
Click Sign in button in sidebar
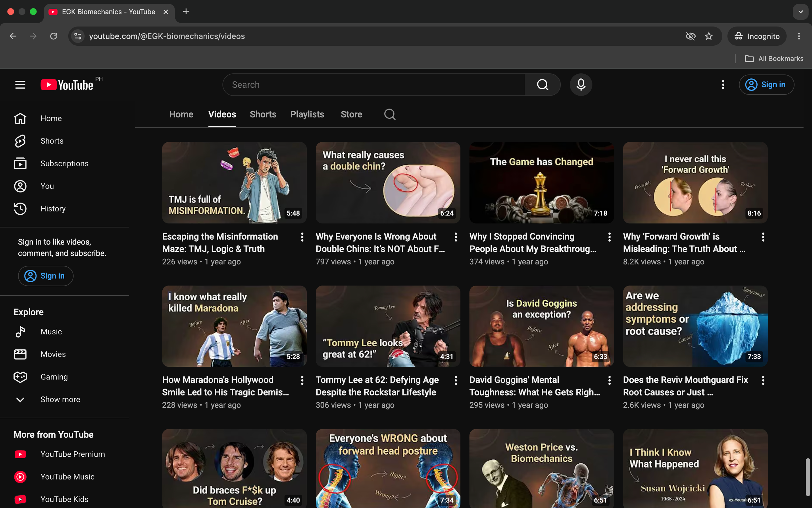coord(46,276)
